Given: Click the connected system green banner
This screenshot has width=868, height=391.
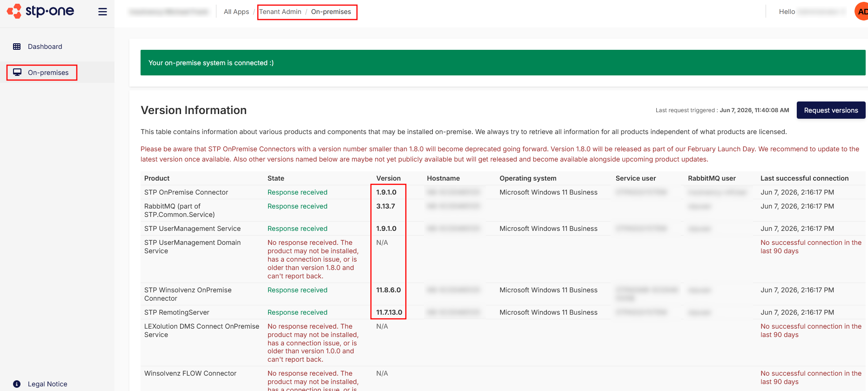Looking at the screenshot, I should click(503, 63).
